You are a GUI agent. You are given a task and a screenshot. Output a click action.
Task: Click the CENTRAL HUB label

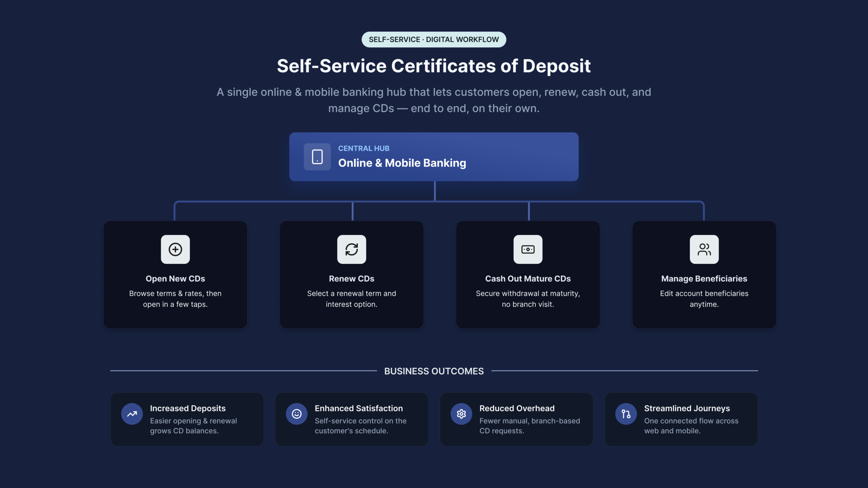pyautogui.click(x=364, y=148)
